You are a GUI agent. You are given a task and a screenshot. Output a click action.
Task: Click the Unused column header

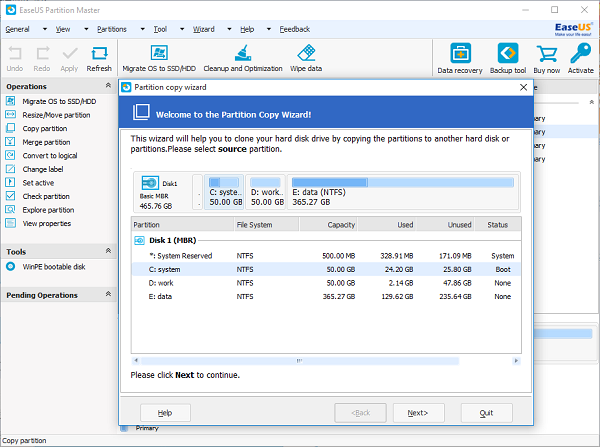click(445, 225)
